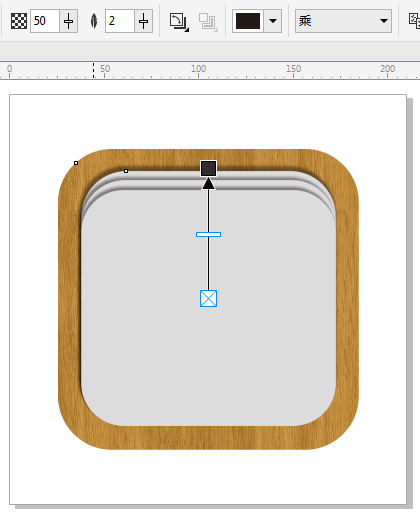This screenshot has height=518, width=420.
Task: Click the node on the wooden frame corner
Action: pos(76,163)
